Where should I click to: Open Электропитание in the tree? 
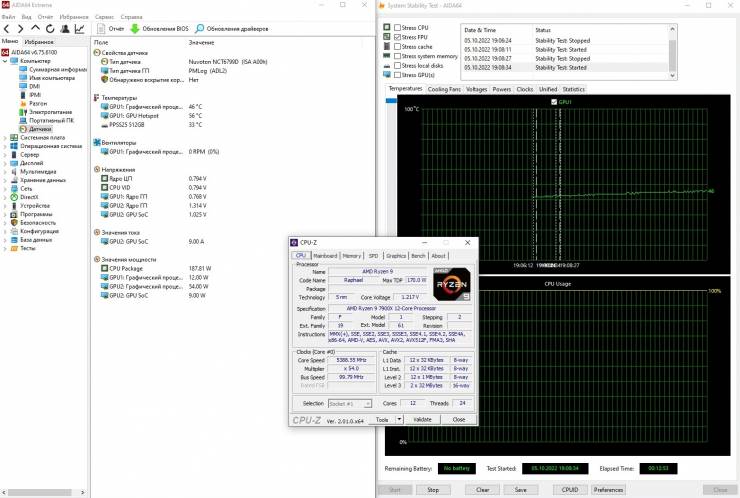point(46,112)
